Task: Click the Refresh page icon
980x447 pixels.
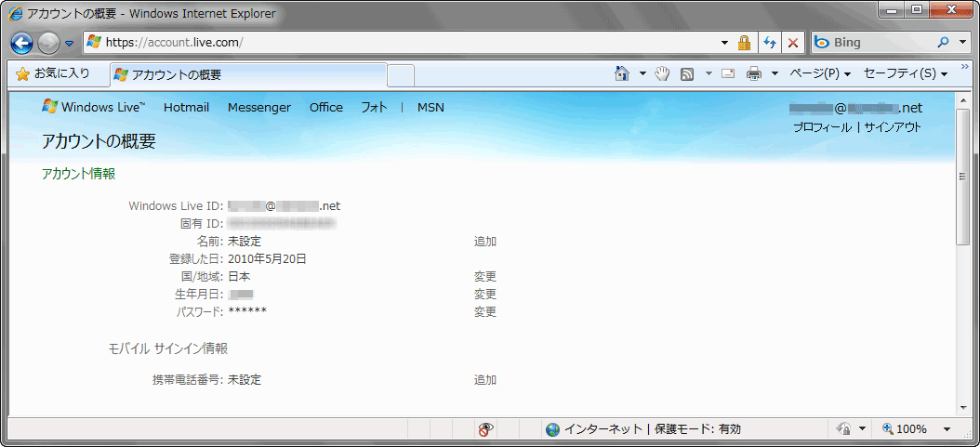Action: pos(769,43)
